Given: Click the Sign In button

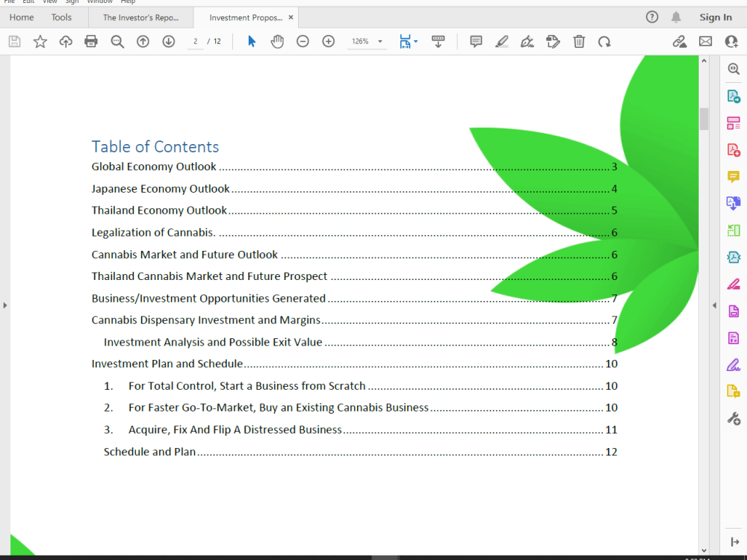Looking at the screenshot, I should (716, 17).
